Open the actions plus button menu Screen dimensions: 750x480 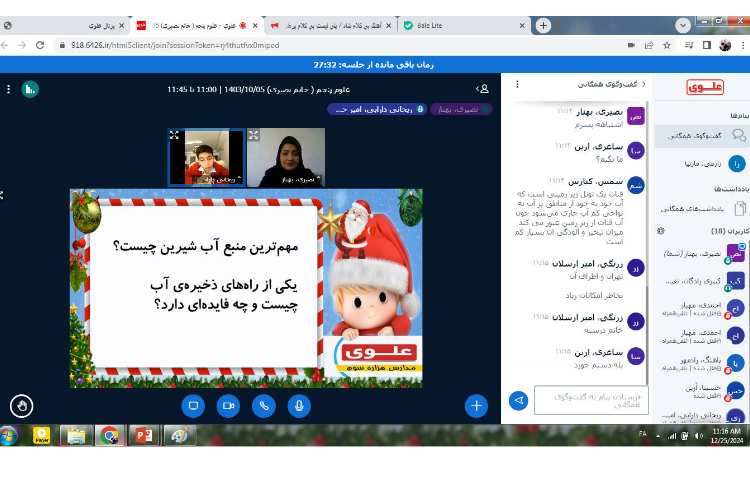click(476, 406)
